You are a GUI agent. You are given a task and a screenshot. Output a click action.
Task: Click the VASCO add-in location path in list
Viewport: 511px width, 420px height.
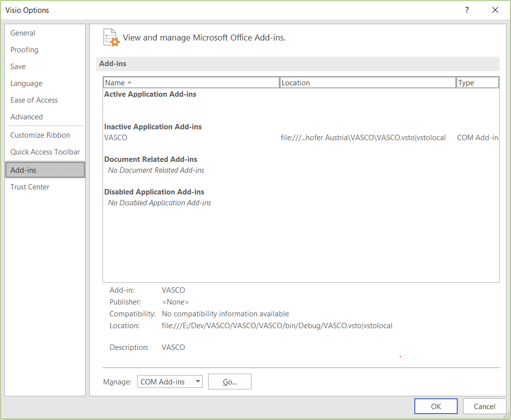(x=363, y=138)
